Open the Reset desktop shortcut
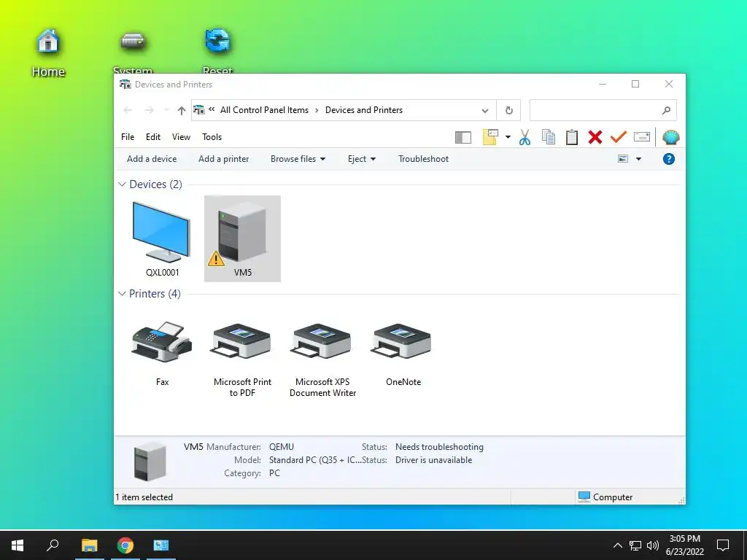Viewport: 747px width, 560px height. click(217, 52)
